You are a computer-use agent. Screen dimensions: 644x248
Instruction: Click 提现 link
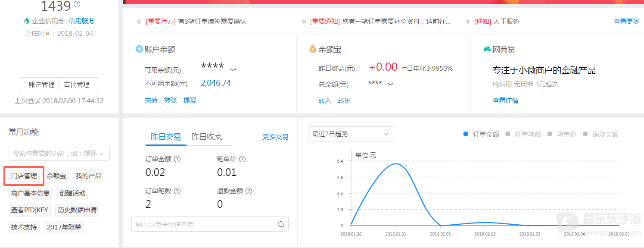190,100
